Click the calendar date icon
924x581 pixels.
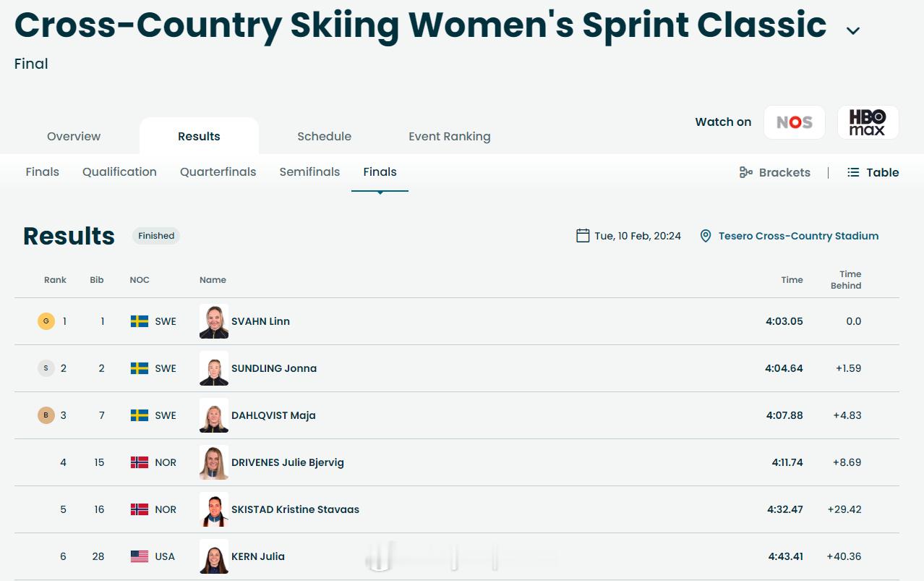pos(583,236)
